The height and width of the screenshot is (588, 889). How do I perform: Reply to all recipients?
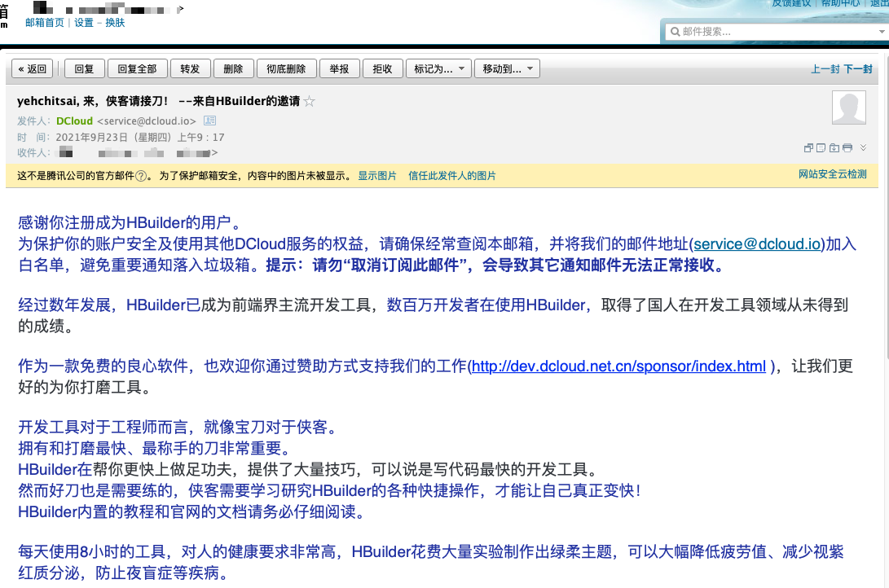(137, 68)
